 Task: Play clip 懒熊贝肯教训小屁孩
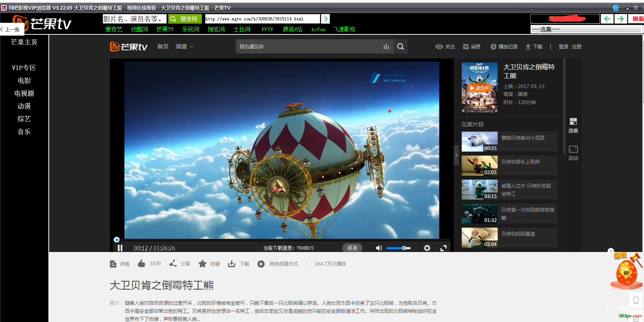(x=510, y=142)
